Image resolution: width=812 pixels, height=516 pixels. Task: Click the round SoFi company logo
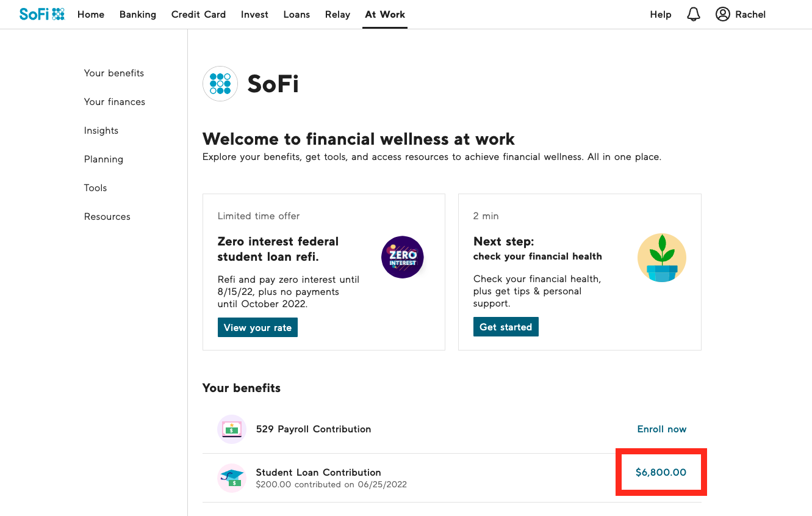click(220, 84)
